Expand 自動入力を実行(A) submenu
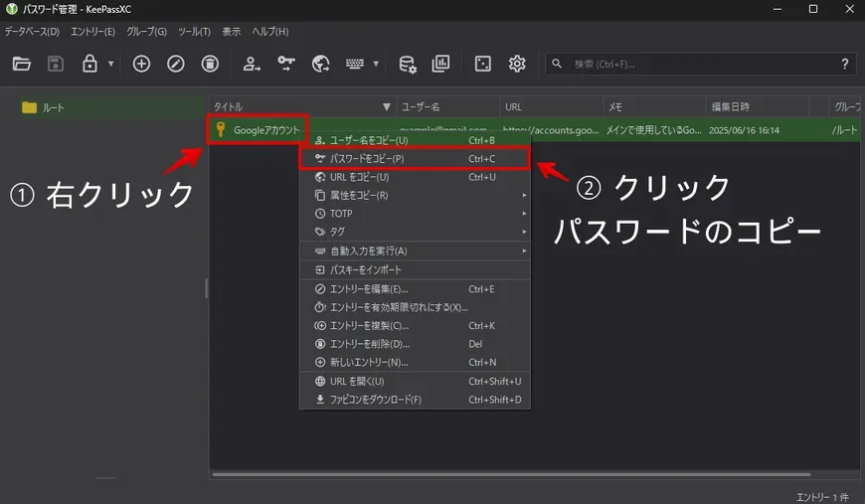This screenshot has width=865, height=504. 415,251
